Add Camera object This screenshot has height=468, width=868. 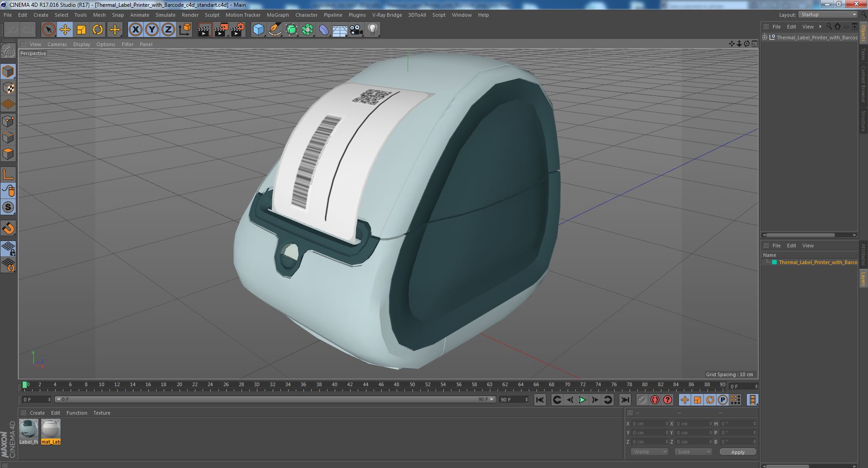(x=356, y=30)
